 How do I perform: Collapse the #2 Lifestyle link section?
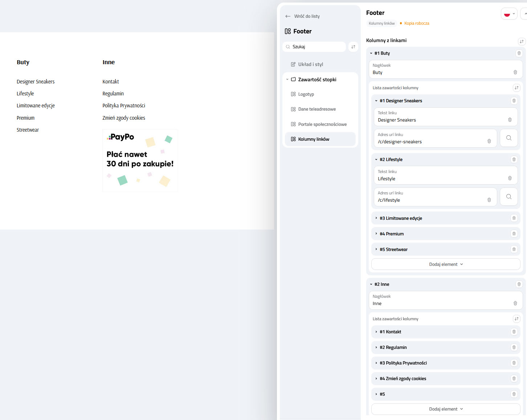[x=376, y=160]
